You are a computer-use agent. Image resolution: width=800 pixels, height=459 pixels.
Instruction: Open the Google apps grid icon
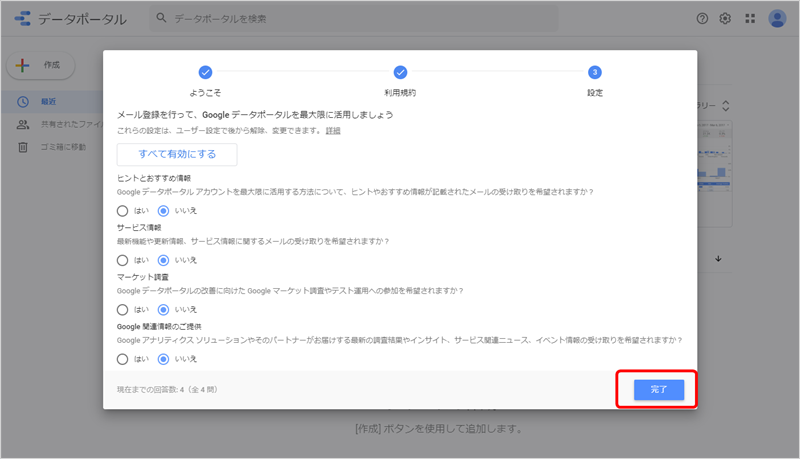tap(750, 18)
